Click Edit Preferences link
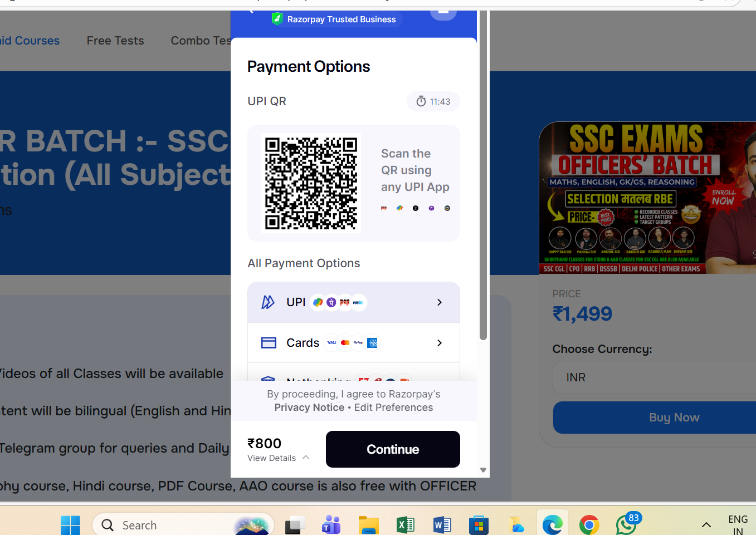Image resolution: width=756 pixels, height=535 pixels. coord(393,408)
